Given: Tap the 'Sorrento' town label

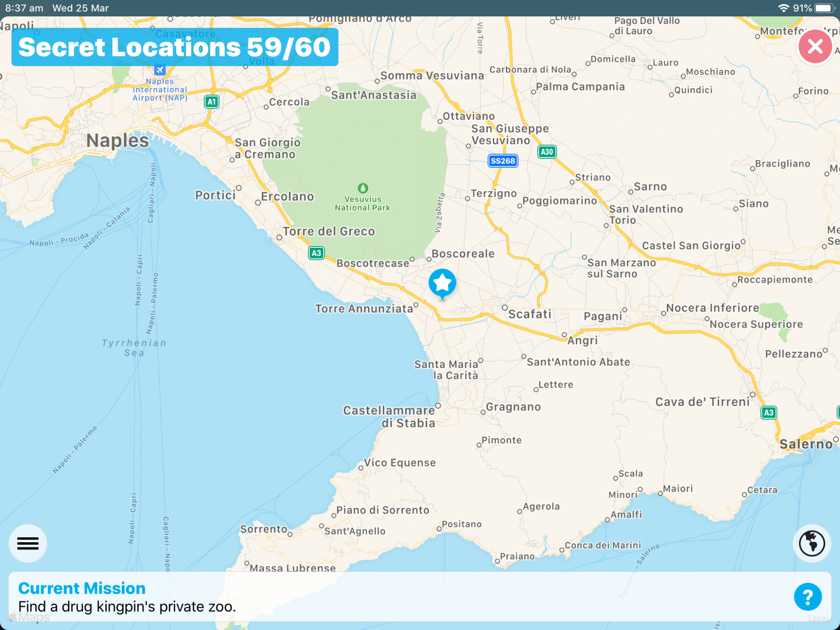Looking at the screenshot, I should pos(264,529).
